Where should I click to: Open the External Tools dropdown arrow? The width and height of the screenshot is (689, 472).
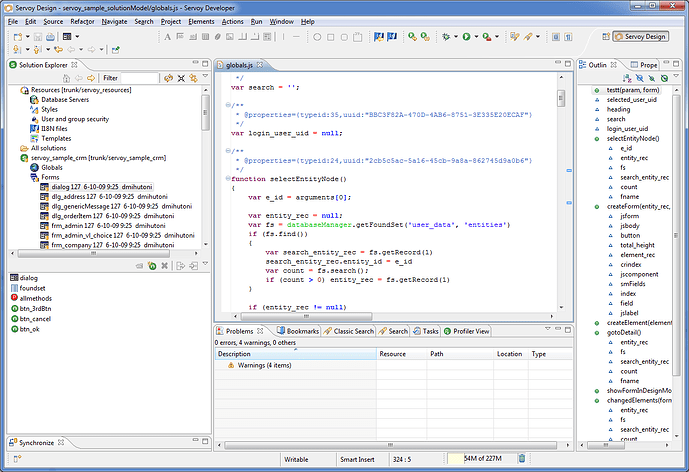[x=497, y=37]
